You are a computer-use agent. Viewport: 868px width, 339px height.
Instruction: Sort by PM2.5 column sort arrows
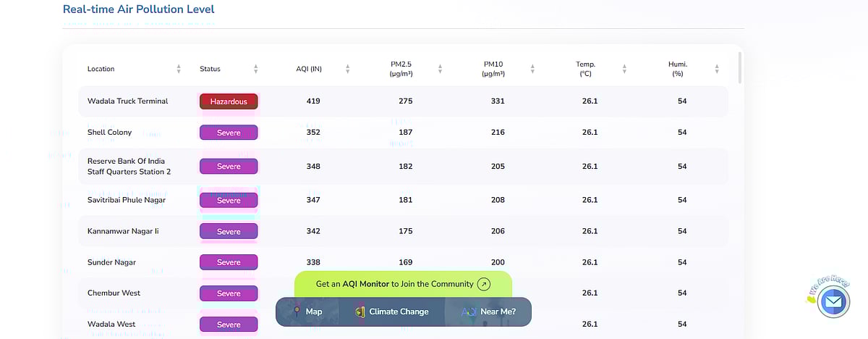pos(440,69)
